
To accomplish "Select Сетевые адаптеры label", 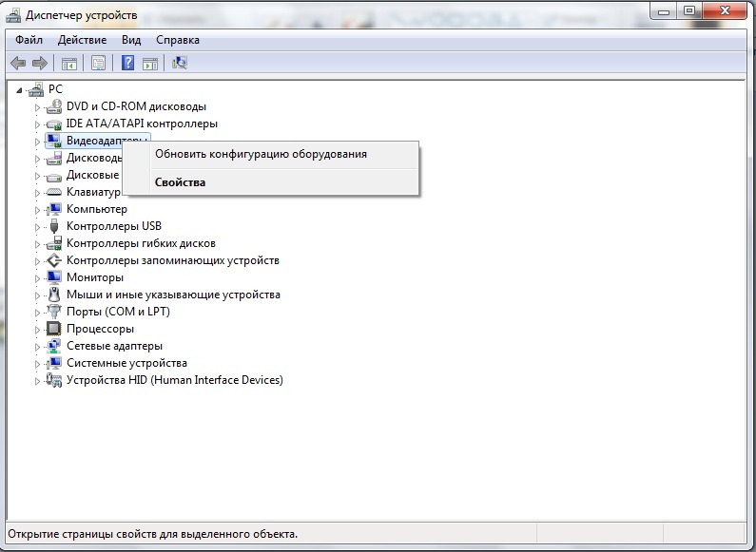I will click(115, 346).
